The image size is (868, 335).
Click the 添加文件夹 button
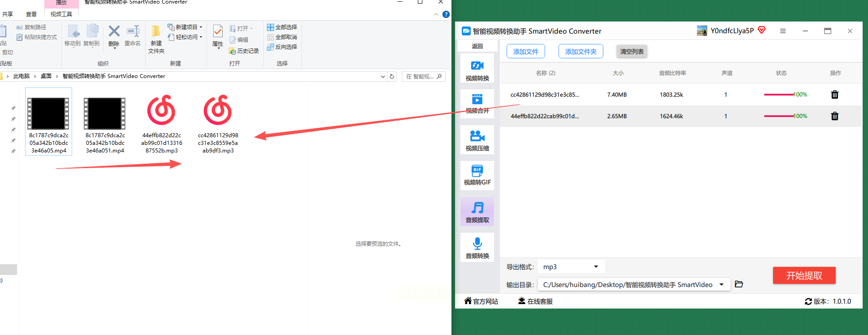[x=581, y=52]
